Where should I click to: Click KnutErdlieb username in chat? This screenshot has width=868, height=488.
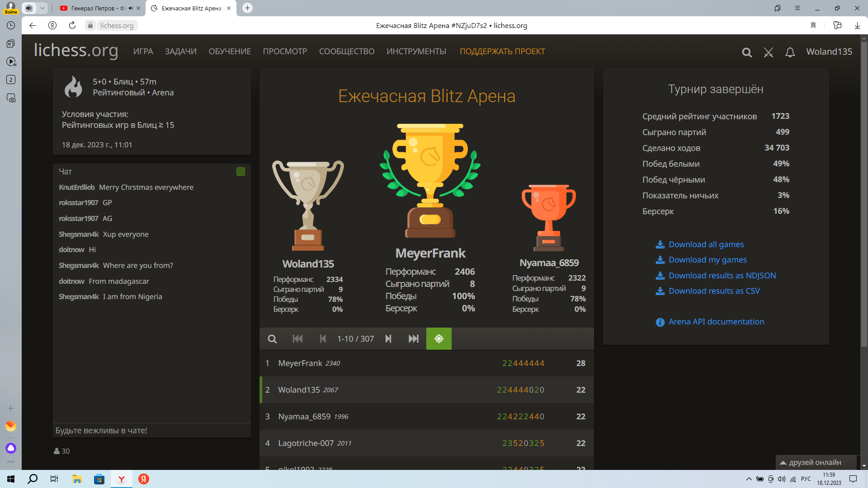point(76,188)
